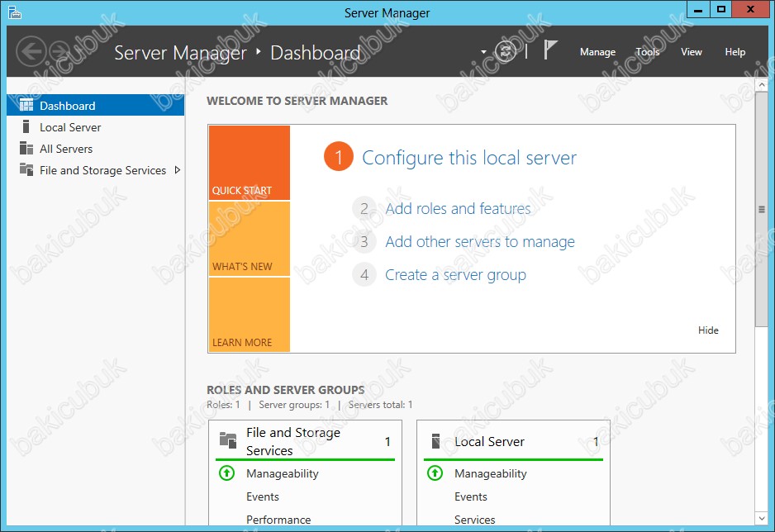Open the Tools menu
Image resolution: width=775 pixels, height=532 pixels.
[648, 52]
